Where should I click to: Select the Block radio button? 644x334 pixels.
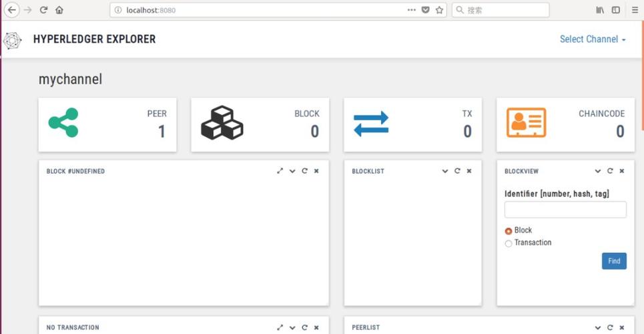(x=509, y=231)
